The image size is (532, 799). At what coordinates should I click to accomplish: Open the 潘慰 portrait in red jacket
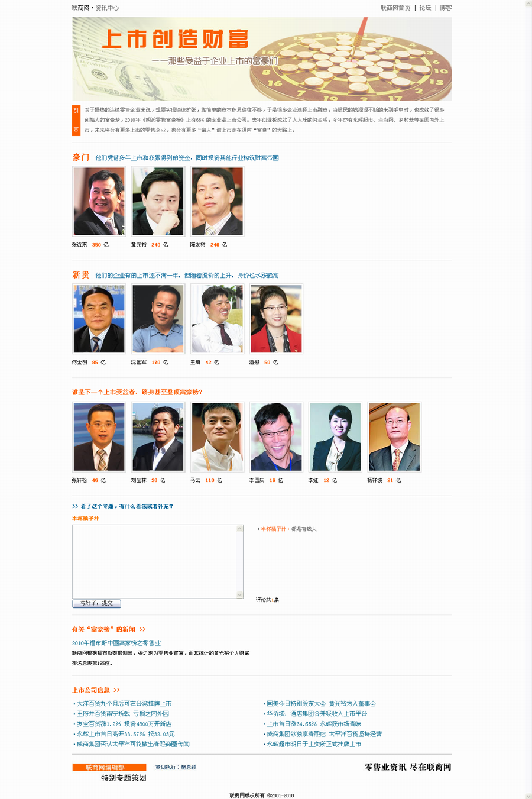point(276,319)
